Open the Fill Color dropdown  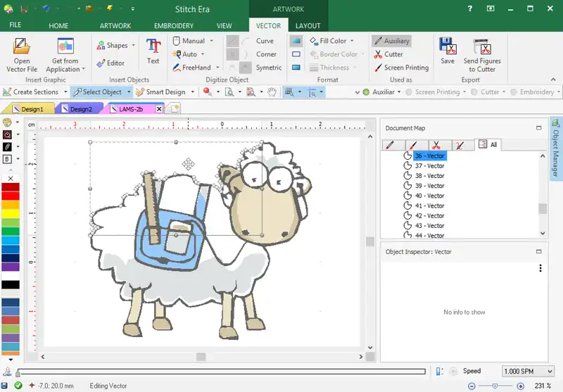click(336, 41)
